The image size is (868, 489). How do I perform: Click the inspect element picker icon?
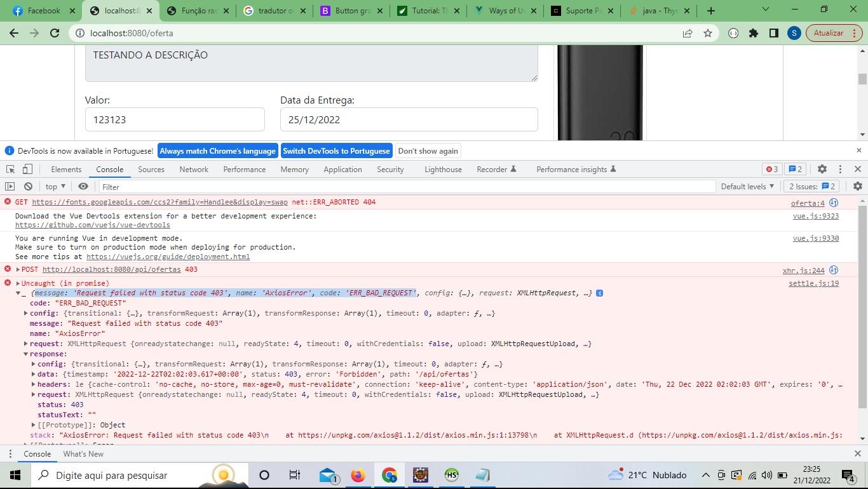[11, 169]
